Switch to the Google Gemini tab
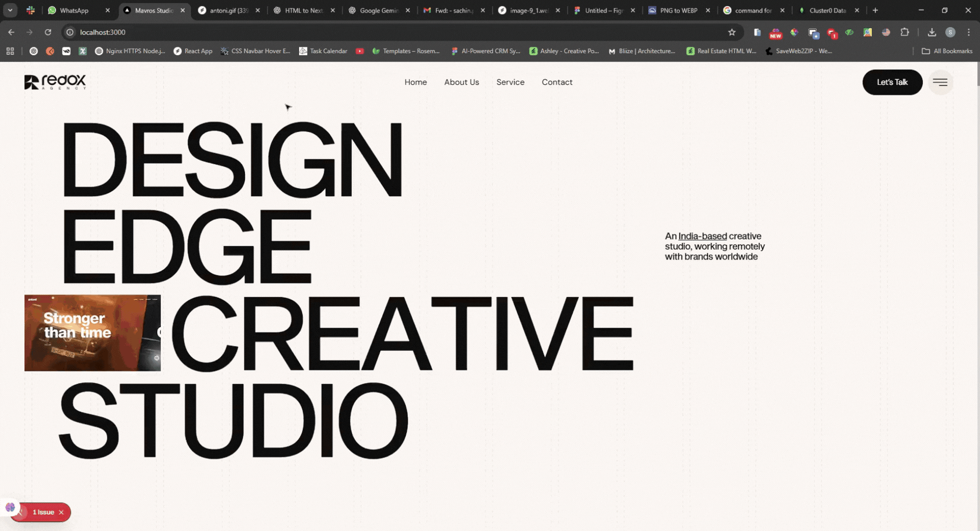Screen dimensions: 980x531 click(378, 10)
